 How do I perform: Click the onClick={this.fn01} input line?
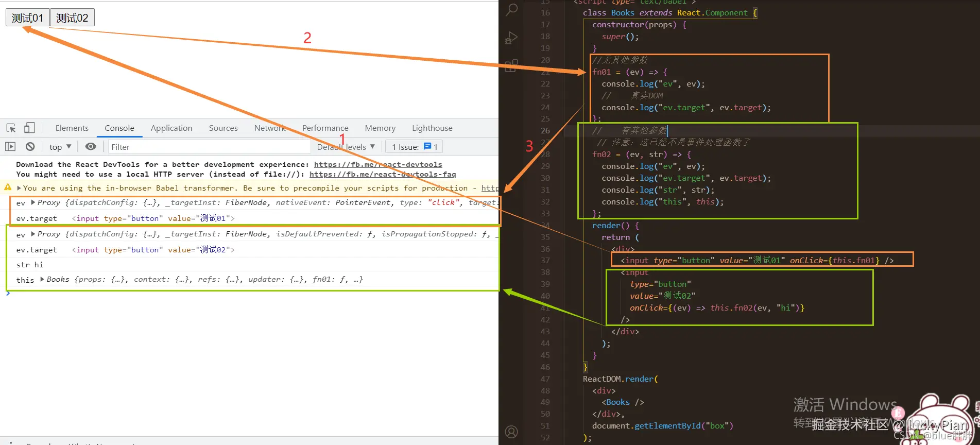coord(758,261)
